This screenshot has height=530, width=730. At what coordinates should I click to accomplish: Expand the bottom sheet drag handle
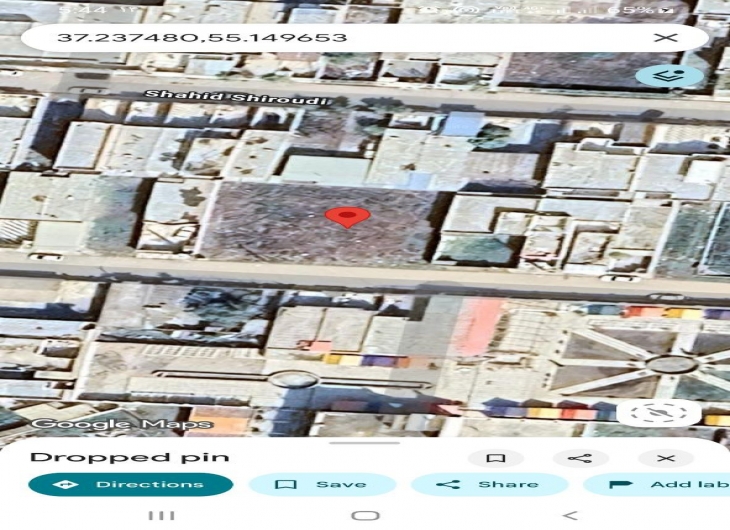(x=365, y=441)
